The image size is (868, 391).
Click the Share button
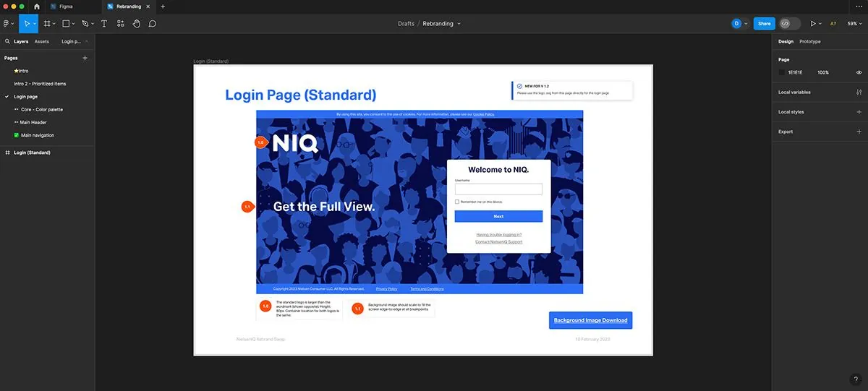(x=764, y=23)
